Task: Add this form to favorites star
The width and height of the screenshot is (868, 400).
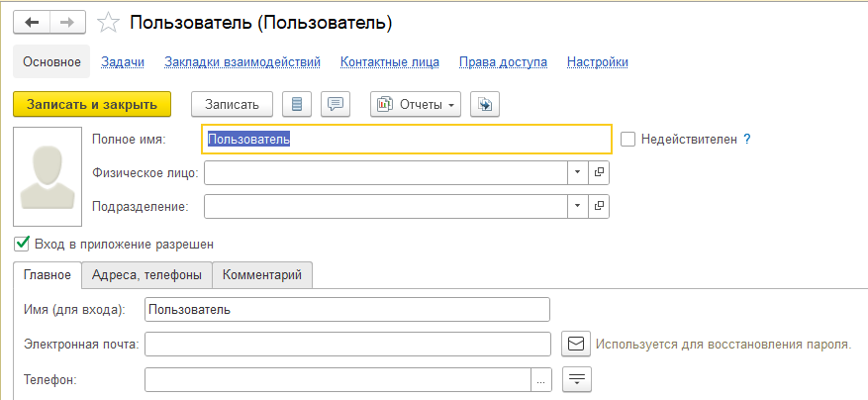Action: pyautogui.click(x=111, y=22)
